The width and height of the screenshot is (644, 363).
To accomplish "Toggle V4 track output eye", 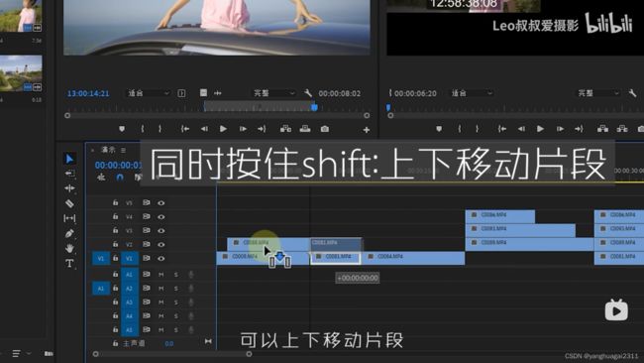I will tap(161, 216).
